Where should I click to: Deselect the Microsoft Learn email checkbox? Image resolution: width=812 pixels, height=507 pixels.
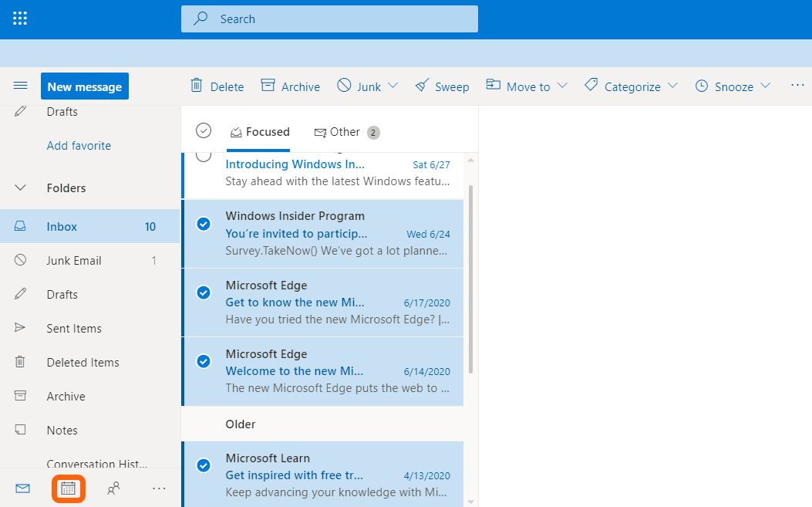tap(204, 465)
